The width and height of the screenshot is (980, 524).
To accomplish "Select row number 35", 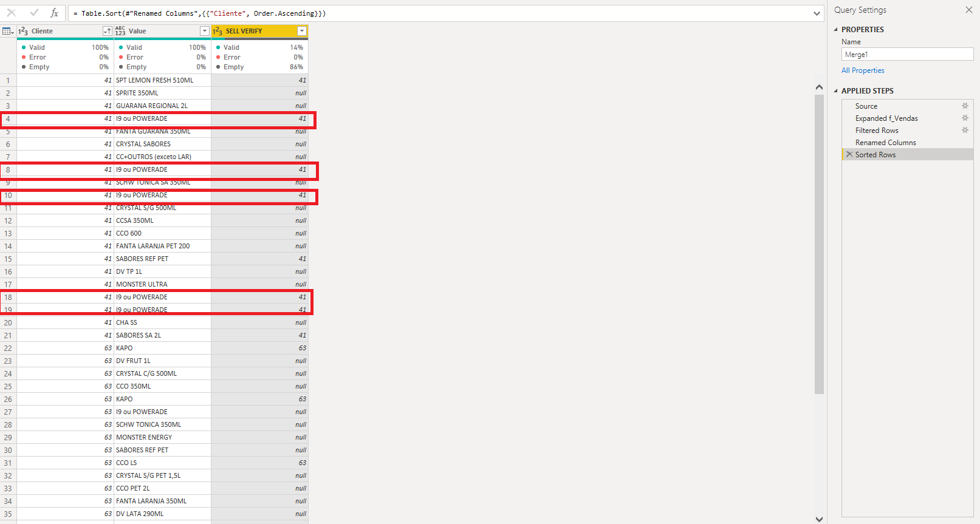I will [x=8, y=514].
